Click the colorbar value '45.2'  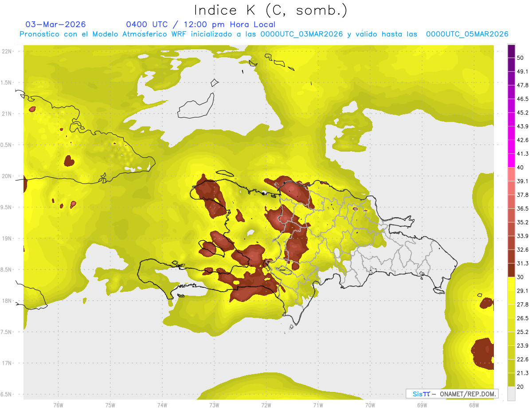click(523, 113)
